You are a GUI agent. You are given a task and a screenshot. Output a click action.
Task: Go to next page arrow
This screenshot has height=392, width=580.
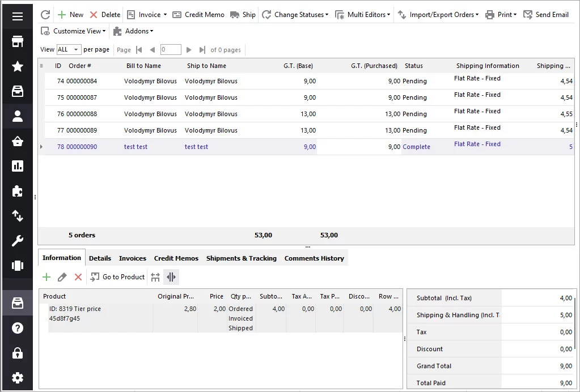point(189,50)
